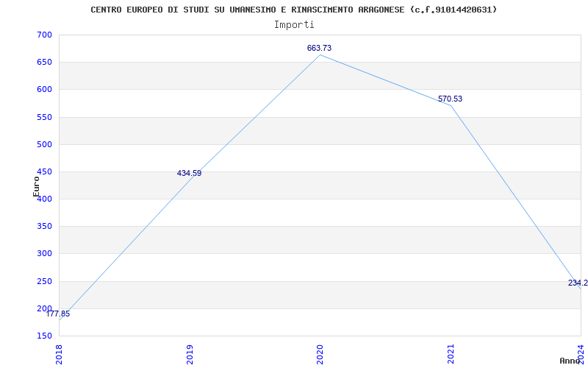588x368 pixels.
Task: Click the y-axis tick 650
Action: tap(44, 63)
